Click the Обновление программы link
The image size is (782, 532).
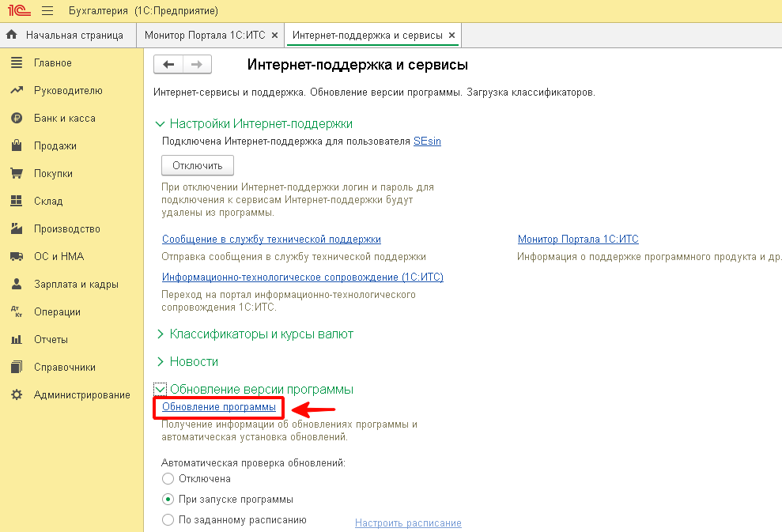[x=219, y=407]
